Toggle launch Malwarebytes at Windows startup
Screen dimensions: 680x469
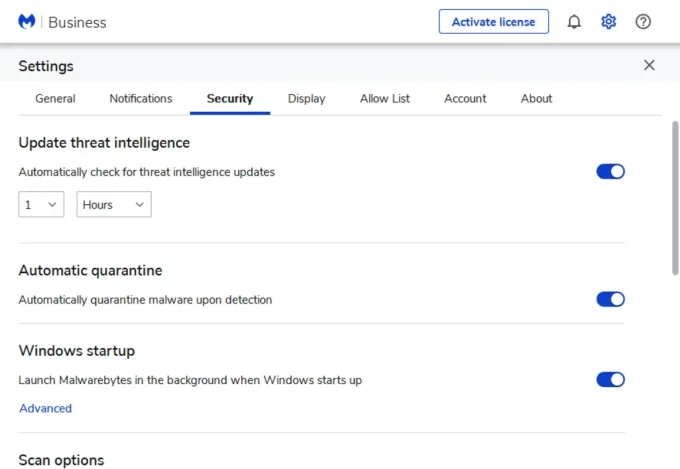[610, 380]
